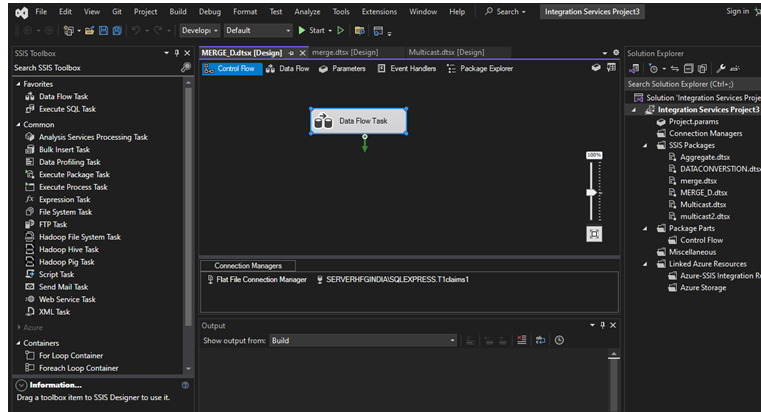Screen dimensions: 761x412
Task: Toggle auto-hide pin on the SSIS Toolbox
Action: (177, 52)
